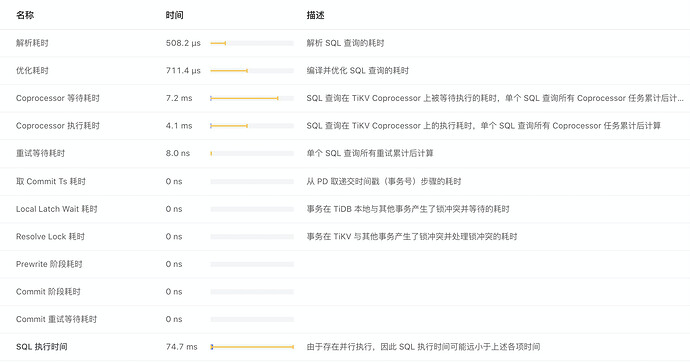Select the Coprocessor 等待耗时 row name
The width and height of the screenshot is (690, 363).
(58, 98)
